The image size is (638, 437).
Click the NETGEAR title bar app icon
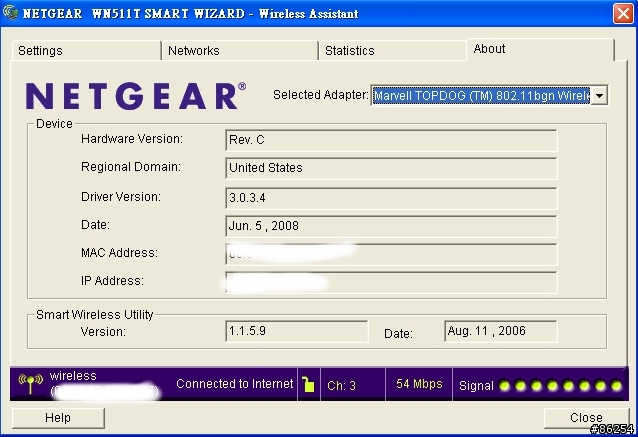coord(10,12)
